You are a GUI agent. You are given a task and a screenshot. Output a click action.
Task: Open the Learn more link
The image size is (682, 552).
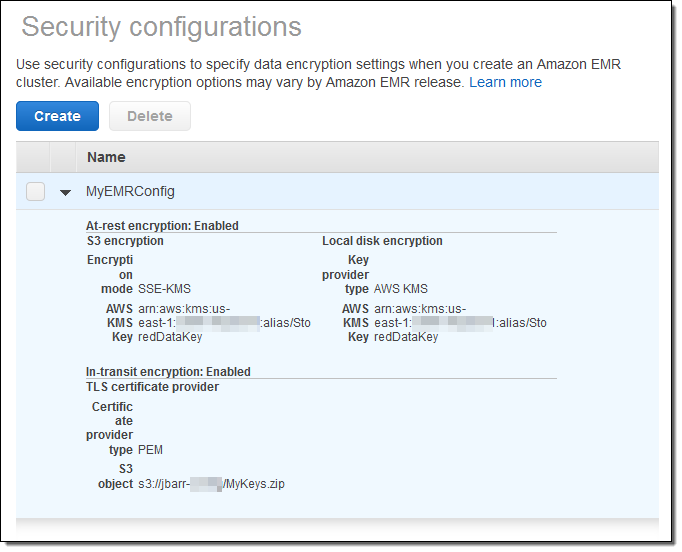click(505, 82)
